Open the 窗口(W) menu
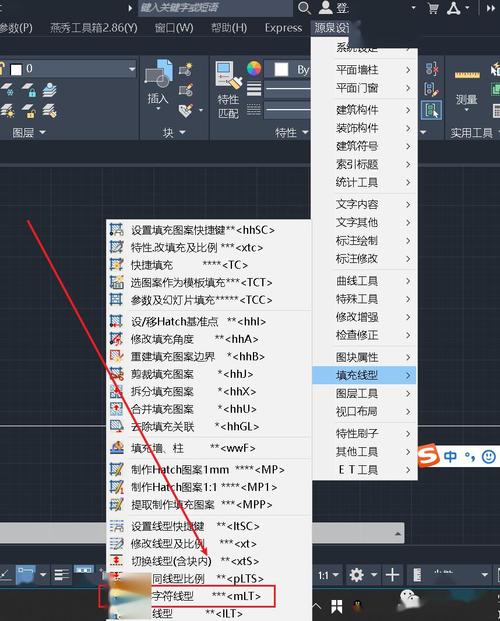 point(174,28)
